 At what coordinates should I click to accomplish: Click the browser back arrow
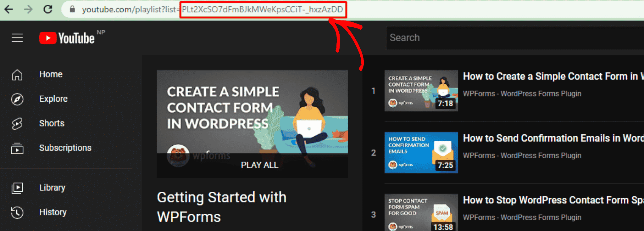coord(9,9)
